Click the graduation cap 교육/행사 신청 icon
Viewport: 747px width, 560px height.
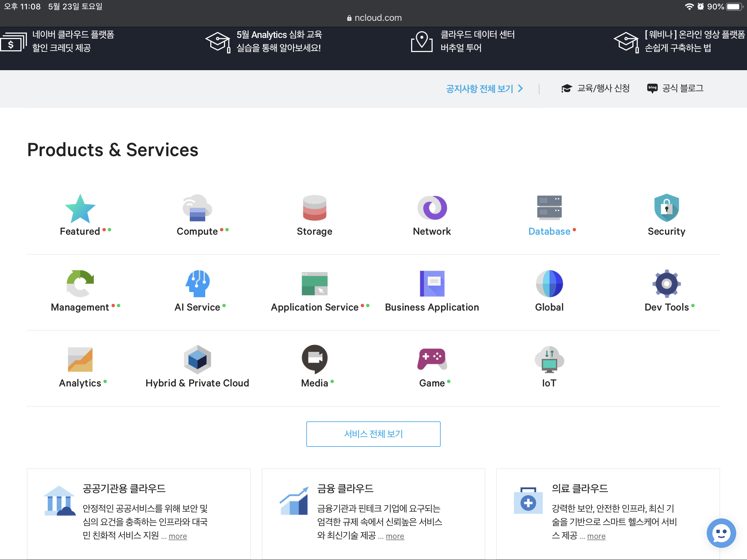[566, 88]
